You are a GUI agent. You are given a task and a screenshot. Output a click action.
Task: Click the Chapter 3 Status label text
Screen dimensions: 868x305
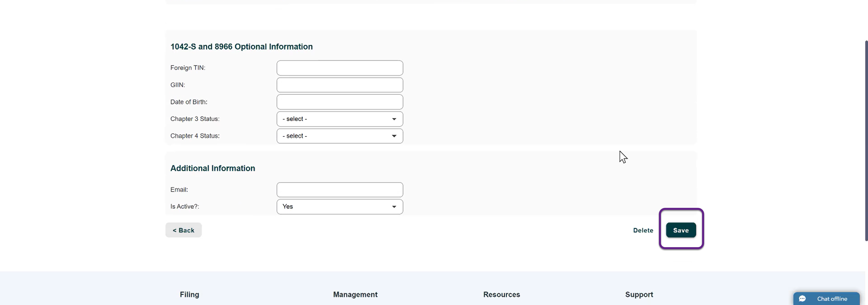(195, 119)
